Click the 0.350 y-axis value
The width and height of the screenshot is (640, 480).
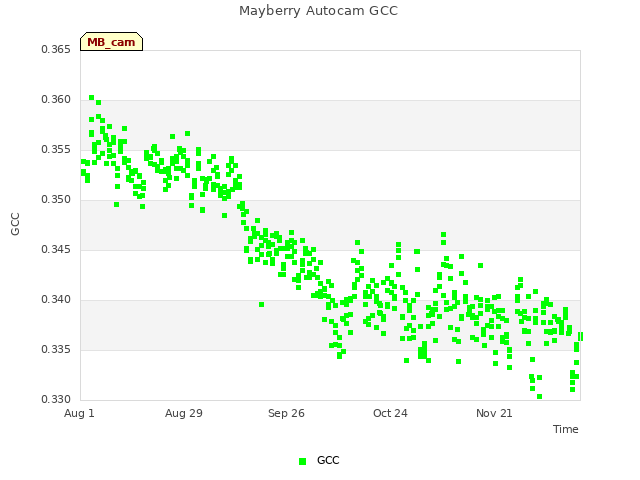[x=56, y=200]
